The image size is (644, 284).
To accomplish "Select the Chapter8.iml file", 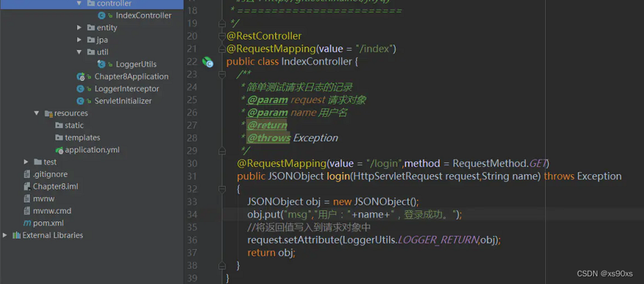I will point(56,187).
